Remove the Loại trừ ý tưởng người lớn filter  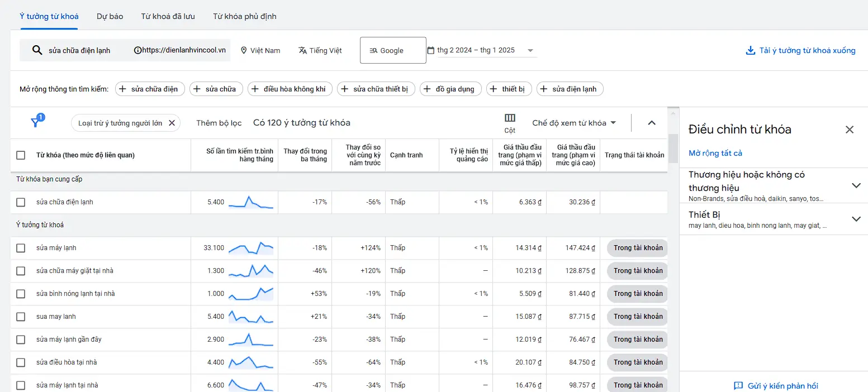coord(172,123)
